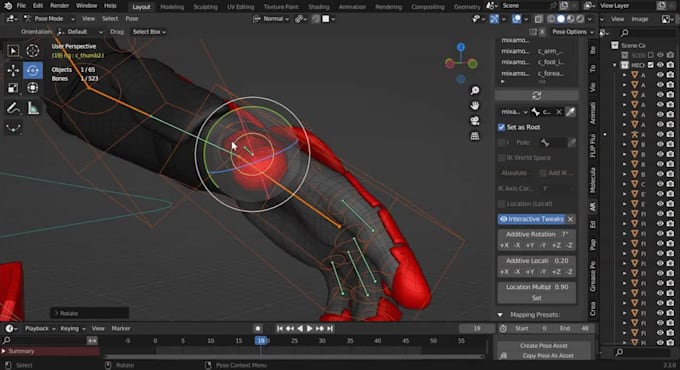The image size is (680, 370).
Task: Toggle viewport overlays
Action: (517, 19)
